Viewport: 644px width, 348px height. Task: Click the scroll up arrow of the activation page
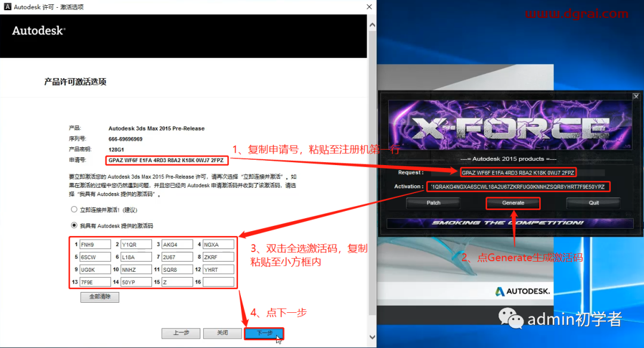372,25
